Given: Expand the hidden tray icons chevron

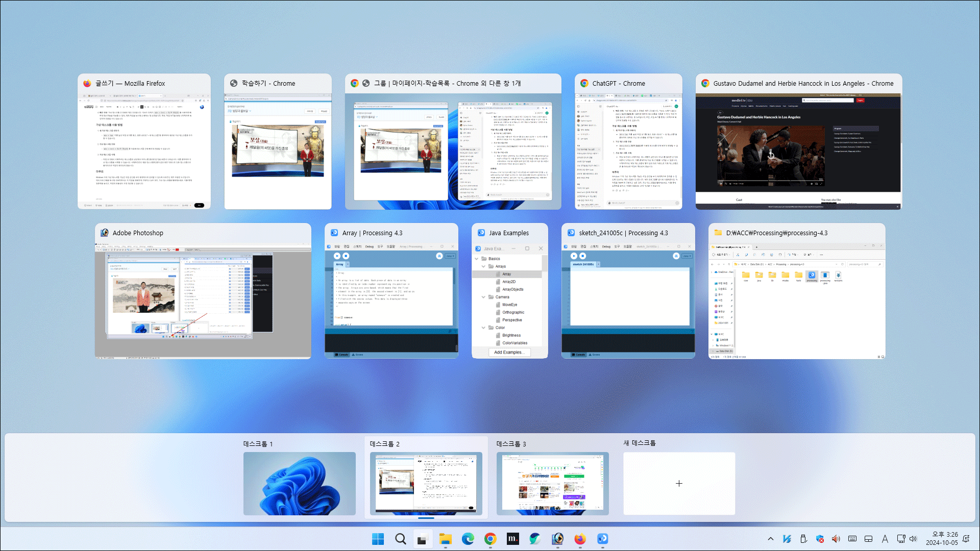Looking at the screenshot, I should 771,539.
